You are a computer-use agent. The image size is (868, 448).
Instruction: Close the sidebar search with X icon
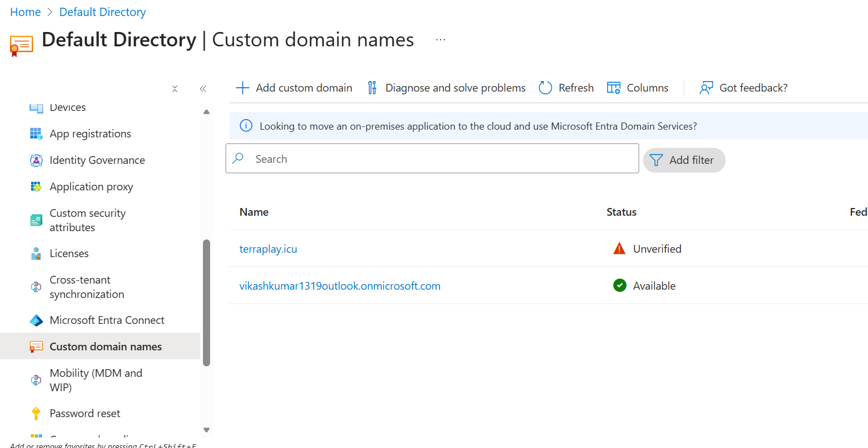175,89
